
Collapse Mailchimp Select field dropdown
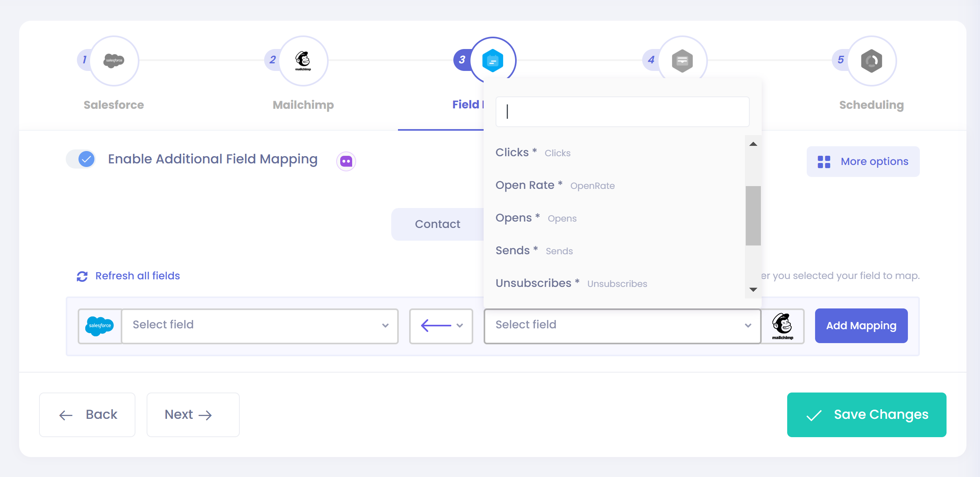click(623, 326)
